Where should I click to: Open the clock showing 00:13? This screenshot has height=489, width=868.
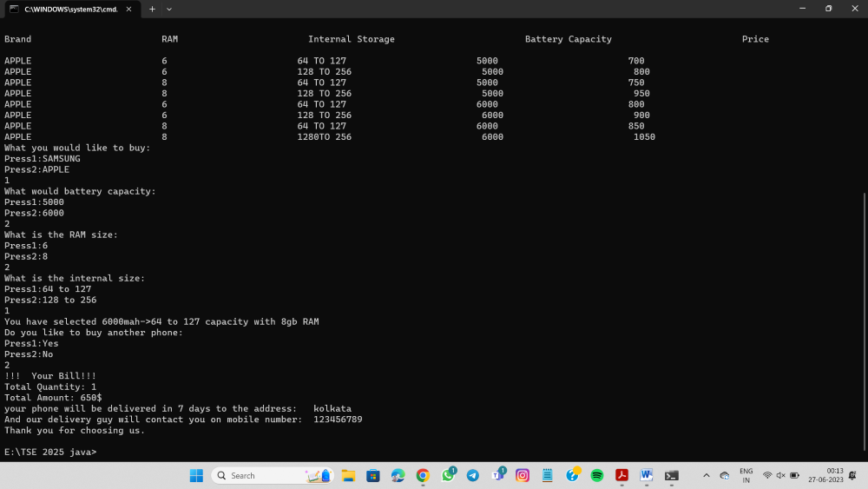825,475
